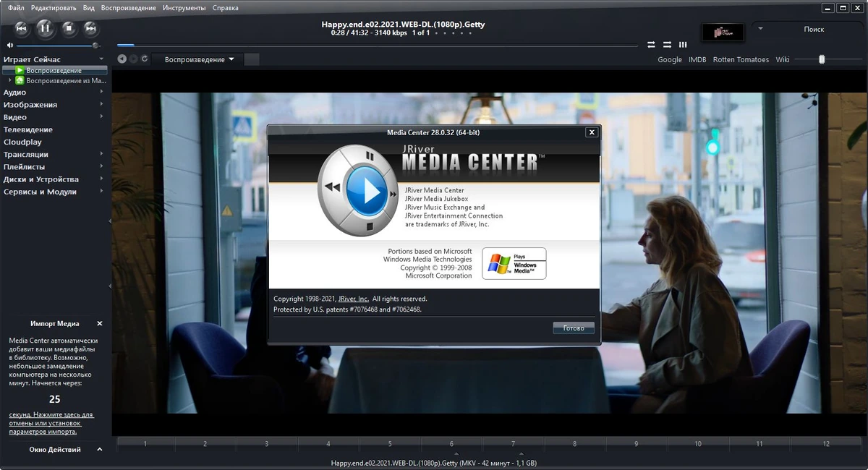
Task: Skip to previous track button
Action: (x=22, y=28)
